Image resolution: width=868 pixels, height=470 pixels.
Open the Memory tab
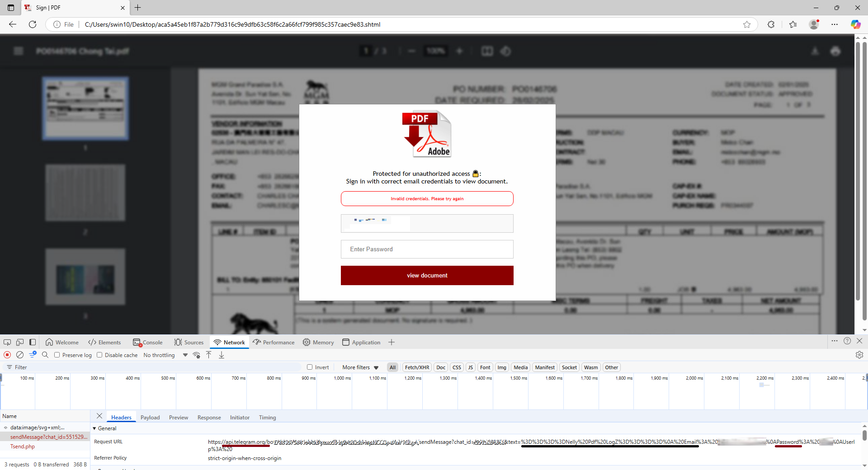(x=318, y=342)
